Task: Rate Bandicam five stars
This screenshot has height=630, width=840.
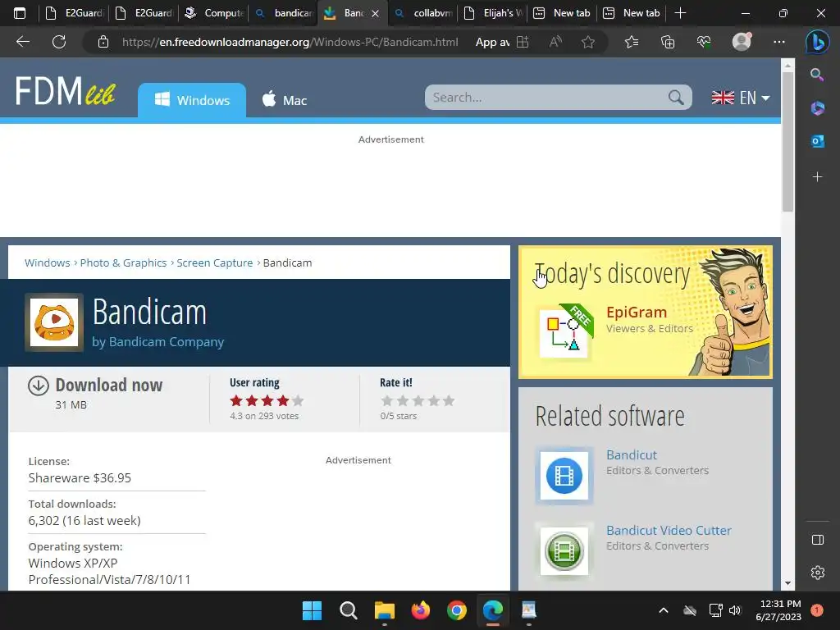Action: pos(449,400)
